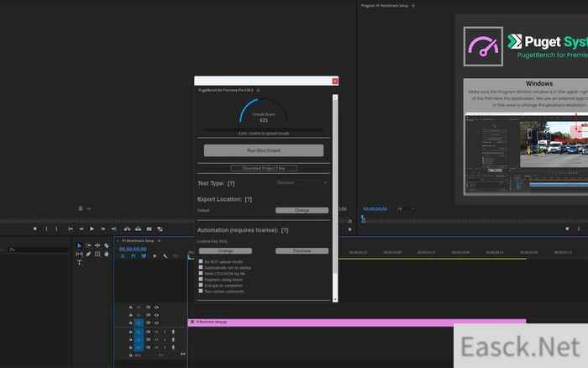588x368 pixels.
Task: Click the Insert button in Source monitor
Action: pos(128,229)
